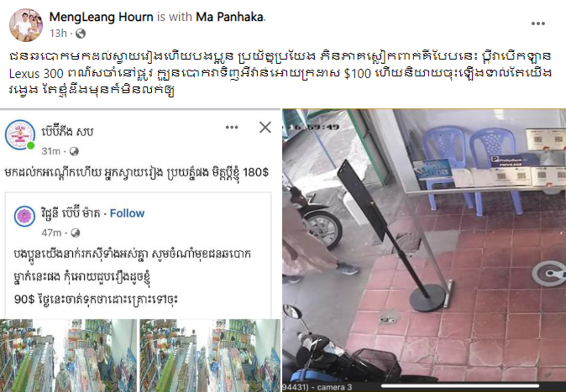
Task: Click the public globe icon beside 13h
Action: click(x=81, y=34)
